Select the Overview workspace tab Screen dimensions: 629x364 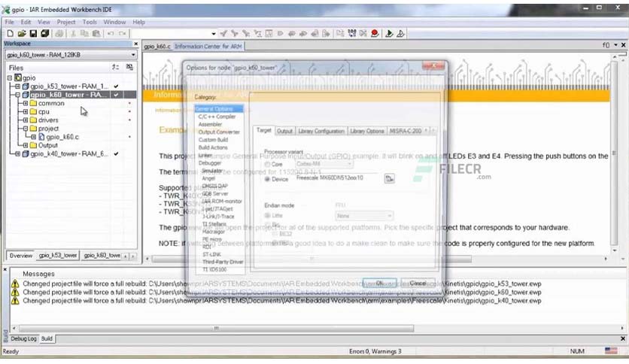point(20,256)
